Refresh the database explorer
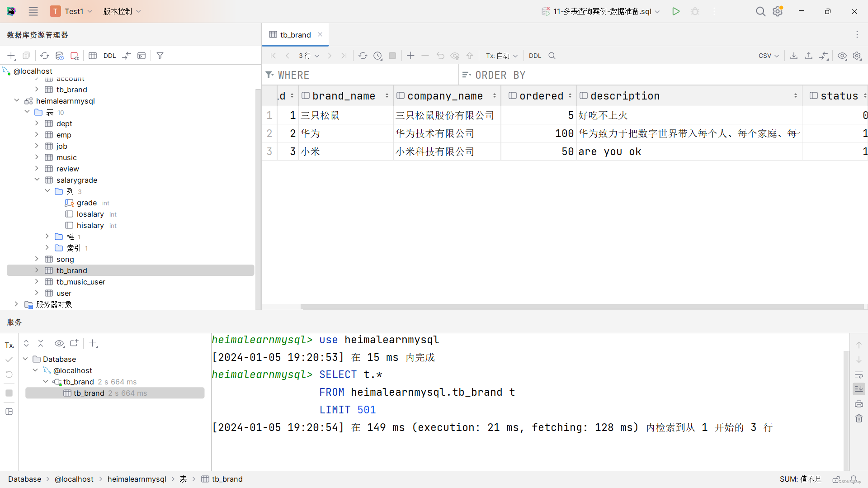Image resolution: width=868 pixels, height=488 pixels. (x=44, y=56)
